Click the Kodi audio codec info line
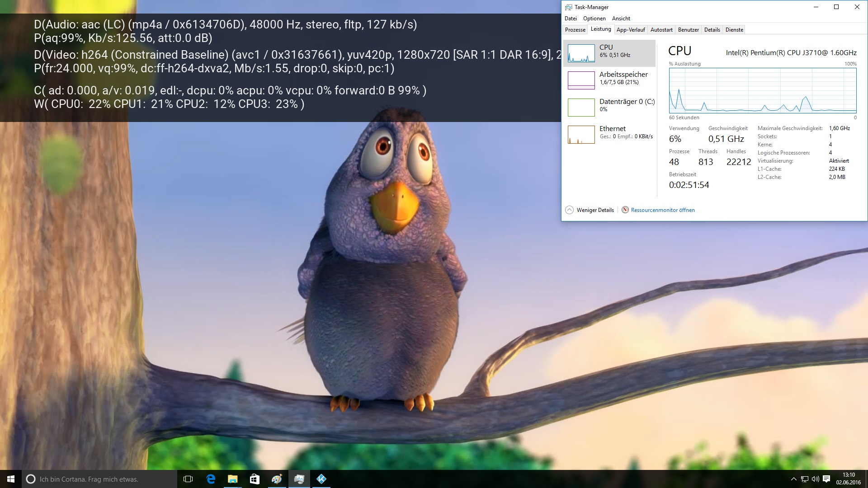The image size is (868, 488). pyautogui.click(x=226, y=24)
